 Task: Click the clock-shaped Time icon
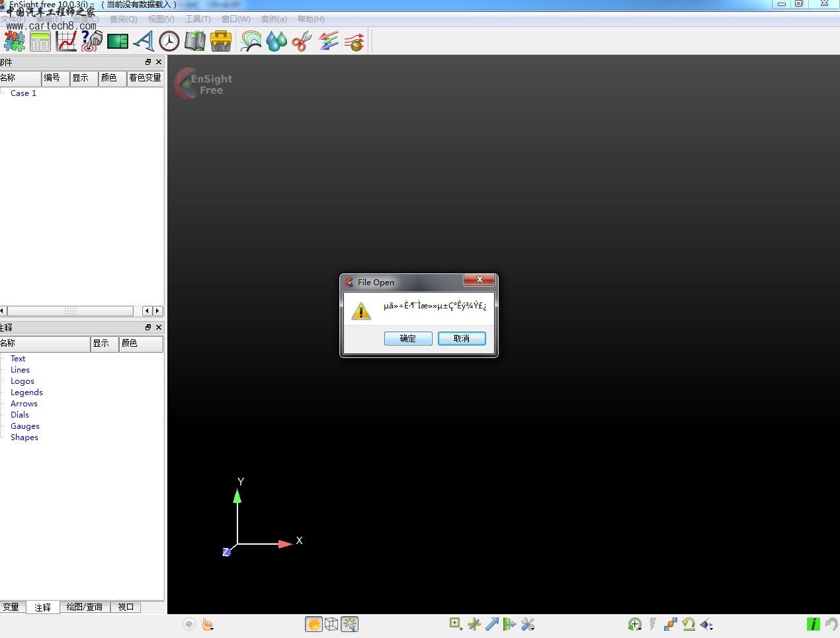[169, 41]
